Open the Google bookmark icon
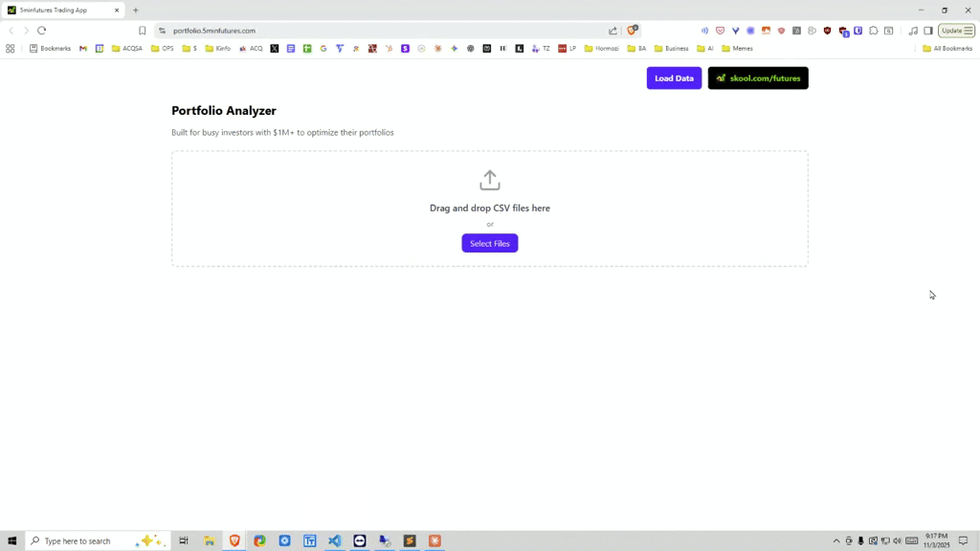The height and width of the screenshot is (551, 980). pyautogui.click(x=323, y=48)
